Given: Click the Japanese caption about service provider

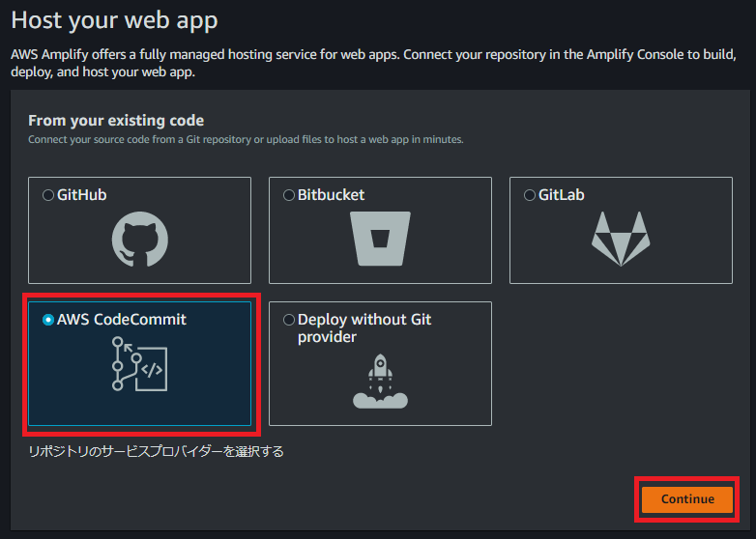Looking at the screenshot, I should 157,451.
